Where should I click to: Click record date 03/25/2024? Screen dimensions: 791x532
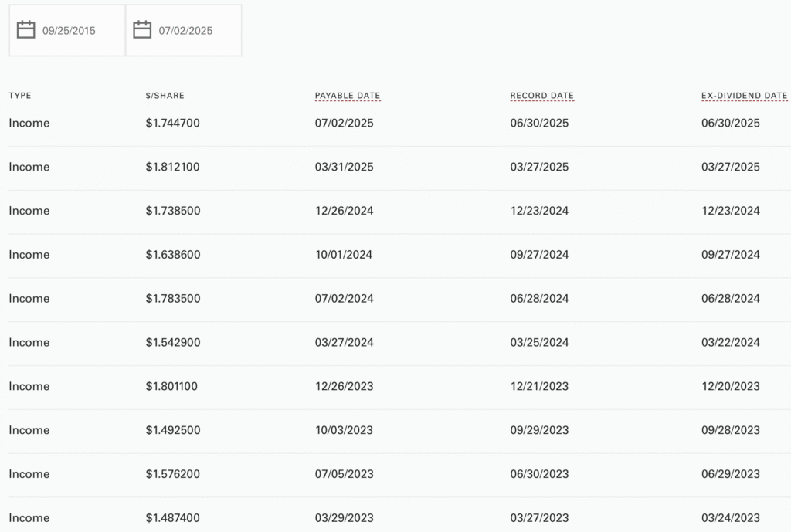point(539,342)
